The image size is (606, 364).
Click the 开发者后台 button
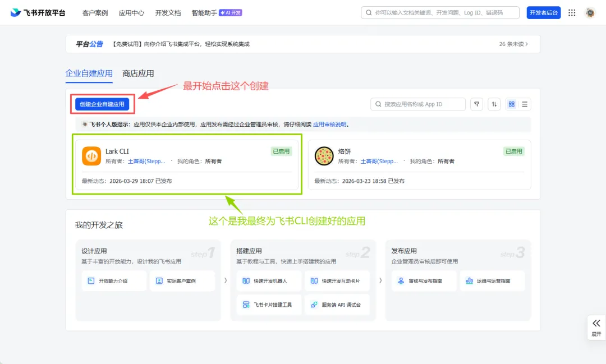(543, 13)
